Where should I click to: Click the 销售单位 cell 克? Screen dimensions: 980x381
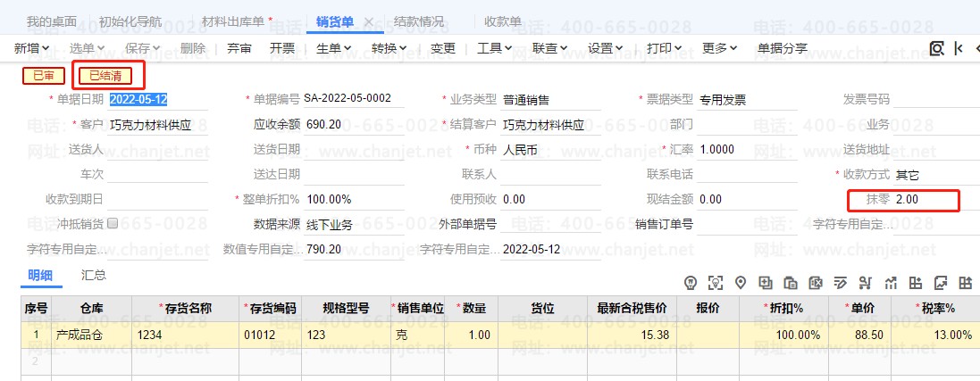(418, 335)
